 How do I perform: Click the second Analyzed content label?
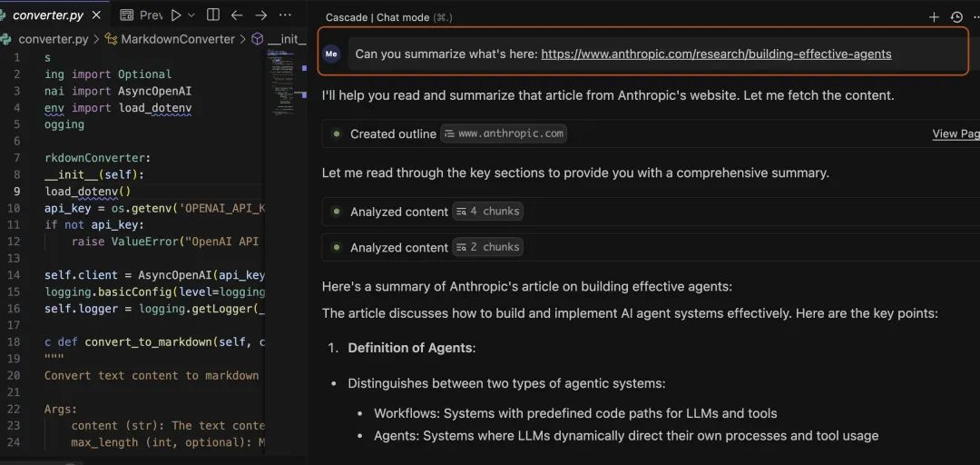(398, 248)
